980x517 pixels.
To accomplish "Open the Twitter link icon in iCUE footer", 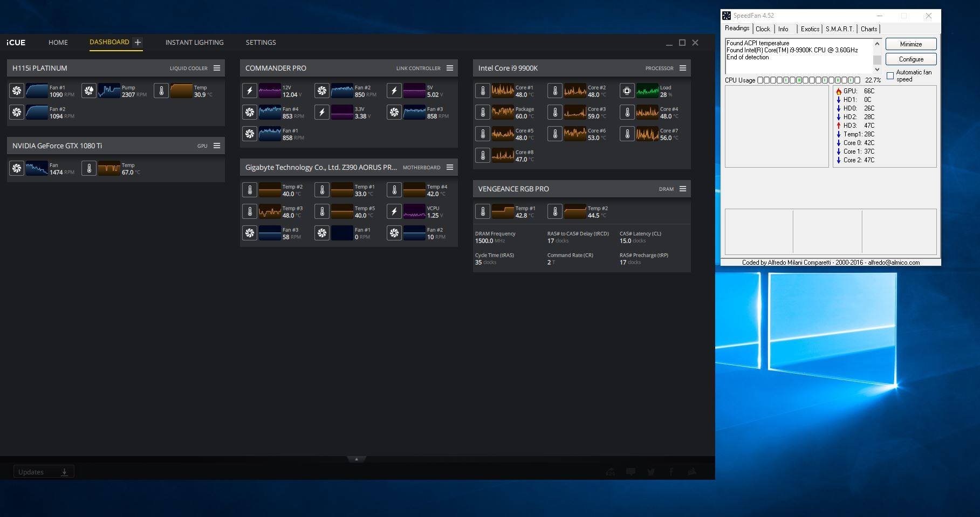I will (x=651, y=472).
